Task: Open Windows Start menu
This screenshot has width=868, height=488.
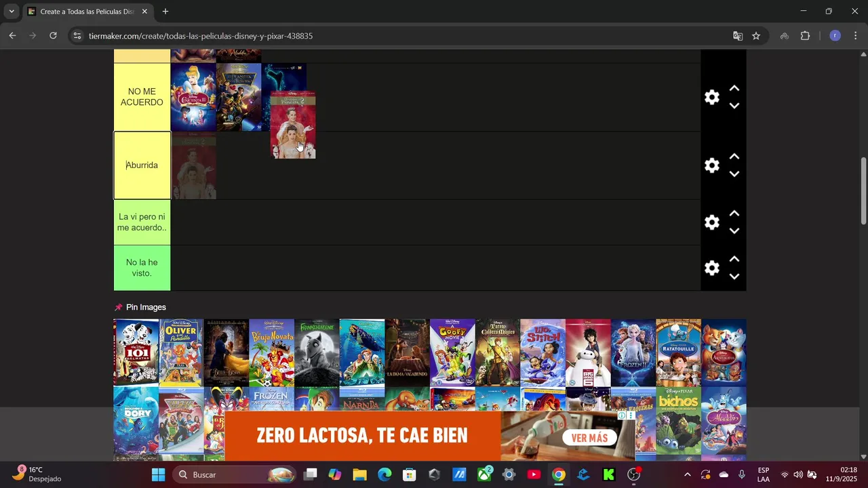Action: 158,474
